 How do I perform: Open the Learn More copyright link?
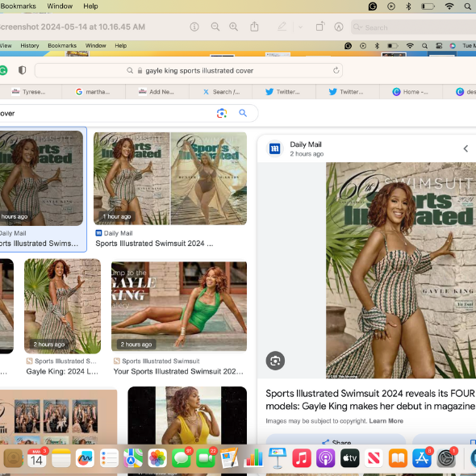tap(386, 421)
